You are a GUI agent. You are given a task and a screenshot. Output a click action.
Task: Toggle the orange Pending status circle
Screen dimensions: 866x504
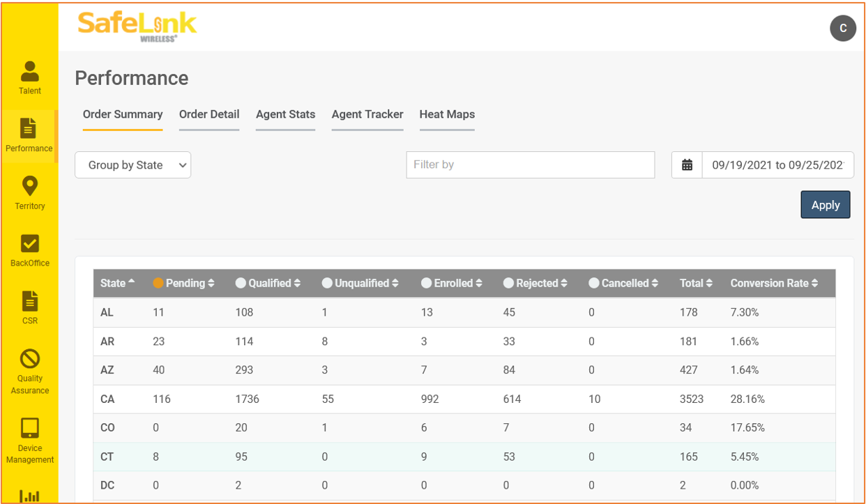(158, 283)
